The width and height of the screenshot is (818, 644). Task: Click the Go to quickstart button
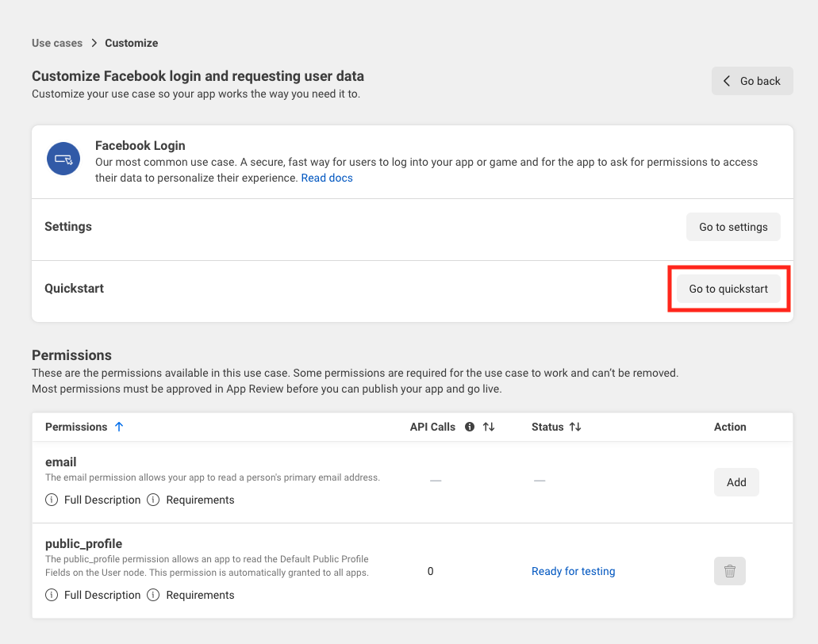coord(728,289)
